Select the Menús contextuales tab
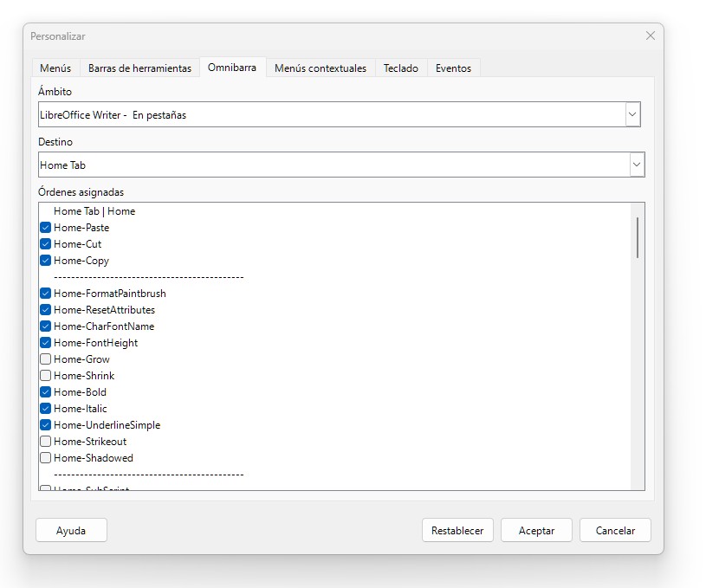The width and height of the screenshot is (706, 588). pyautogui.click(x=321, y=68)
